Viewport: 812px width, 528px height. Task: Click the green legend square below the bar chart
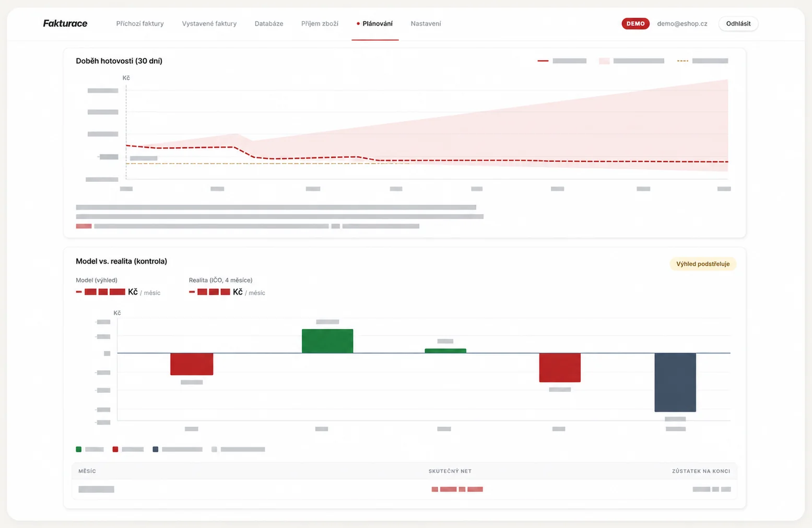pos(79,449)
